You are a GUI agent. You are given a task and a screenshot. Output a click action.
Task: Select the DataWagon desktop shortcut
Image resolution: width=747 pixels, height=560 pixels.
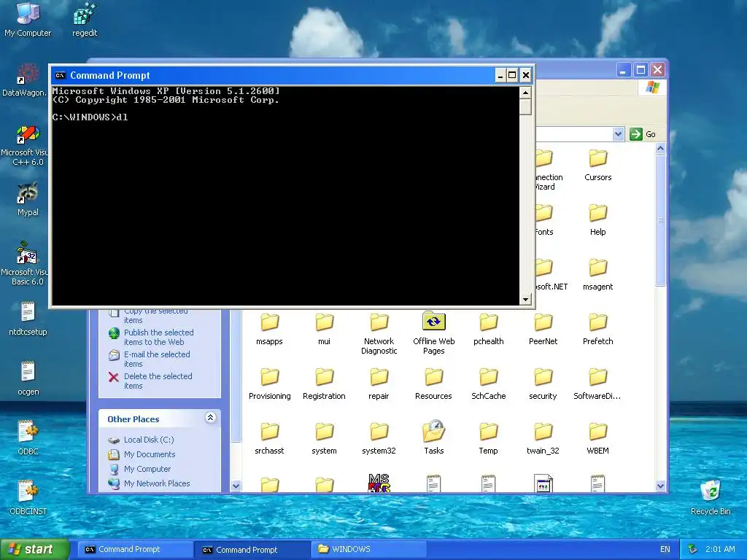26,80
